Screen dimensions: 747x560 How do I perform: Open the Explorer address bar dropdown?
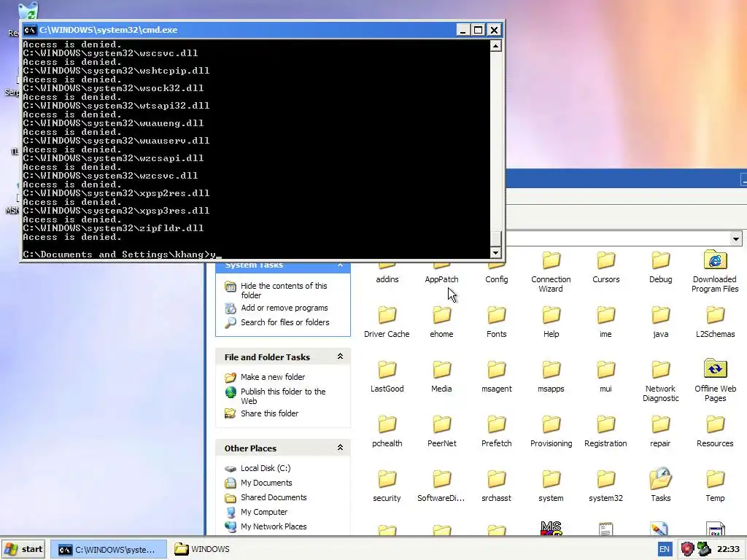tap(736, 238)
